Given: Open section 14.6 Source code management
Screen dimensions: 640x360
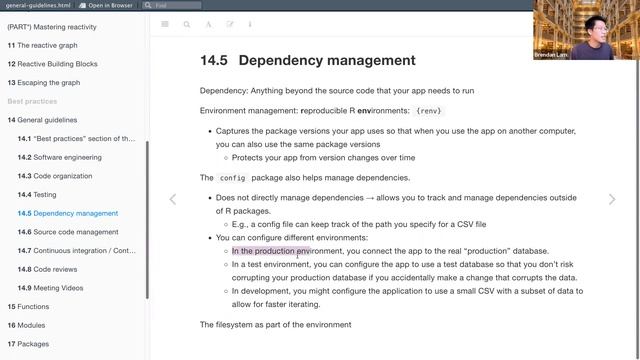Looking at the screenshot, I should [68, 232].
